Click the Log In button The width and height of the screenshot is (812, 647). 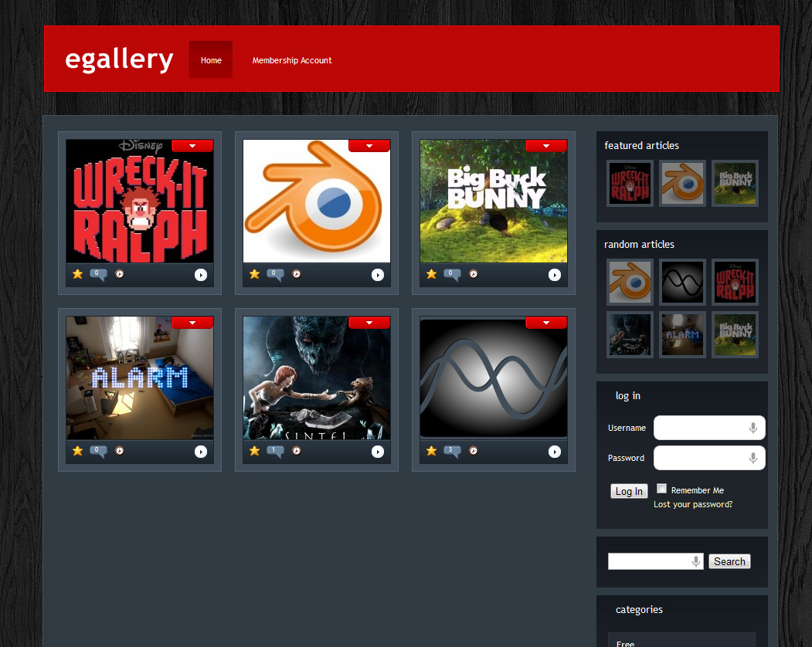click(629, 492)
